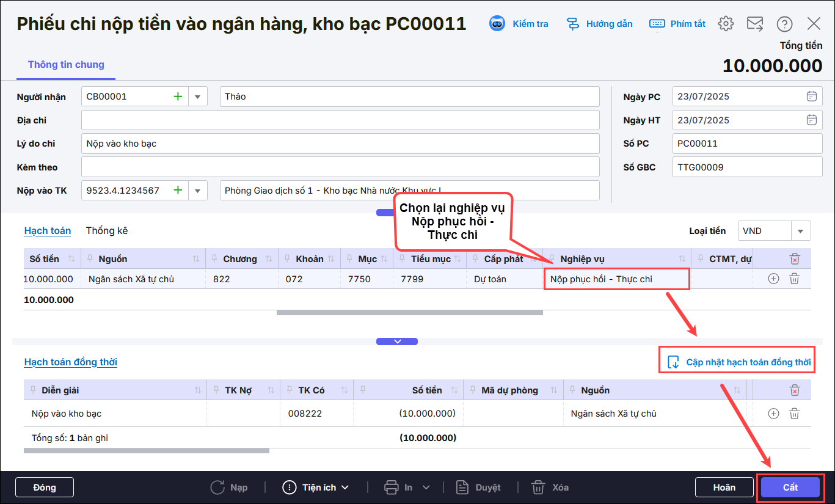
Task: Pin the Mã dự phòng column
Action: point(473,390)
